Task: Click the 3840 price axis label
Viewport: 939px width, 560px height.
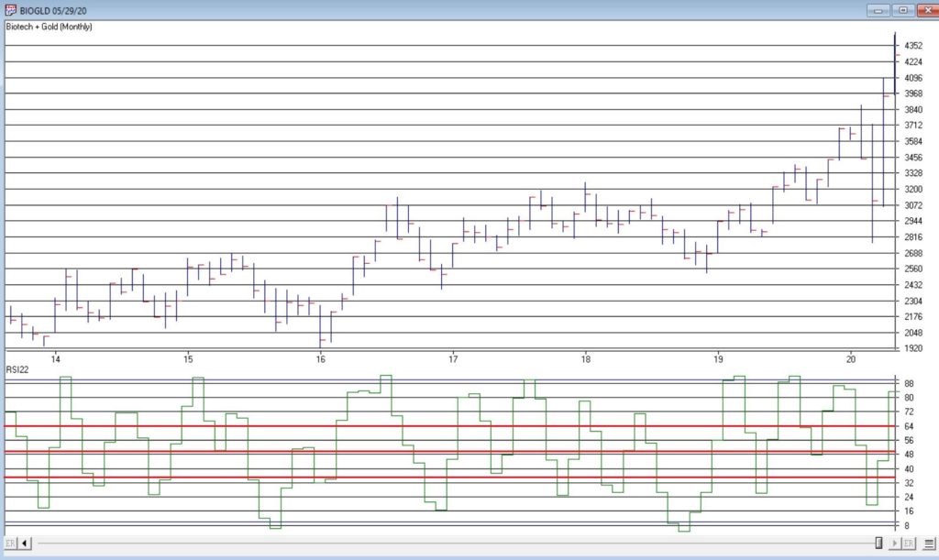Action: (913, 109)
